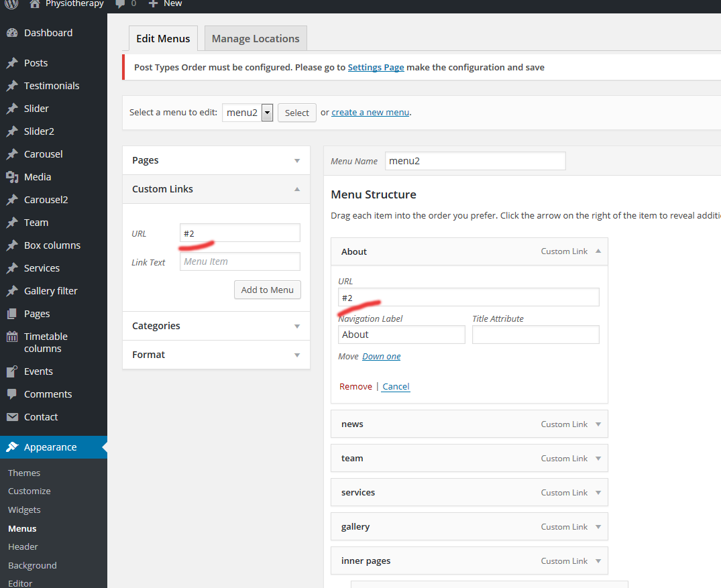This screenshot has height=588, width=721.
Task: Click the Events sidebar icon
Action: 11,371
